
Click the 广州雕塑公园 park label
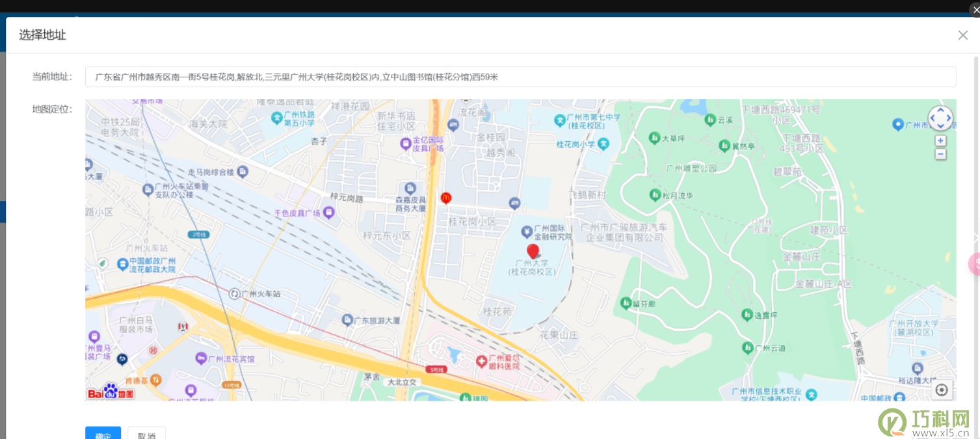pos(691,168)
